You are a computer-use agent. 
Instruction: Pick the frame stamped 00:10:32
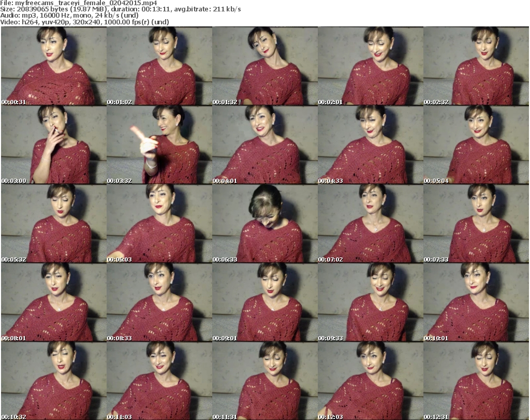pyautogui.click(x=54, y=381)
